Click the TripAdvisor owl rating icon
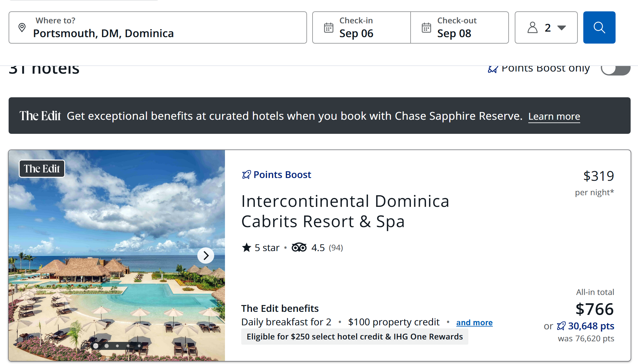This screenshot has height=364, width=638. click(299, 247)
